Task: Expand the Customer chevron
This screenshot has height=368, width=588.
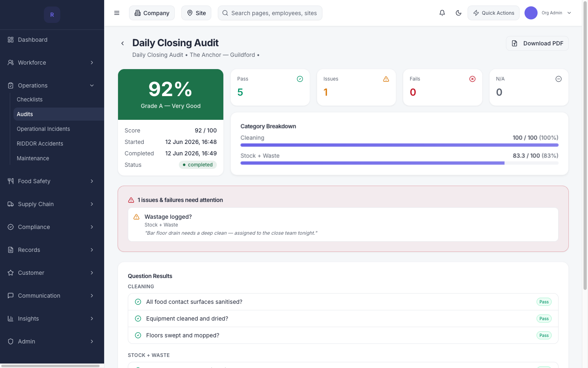Action: click(92, 273)
